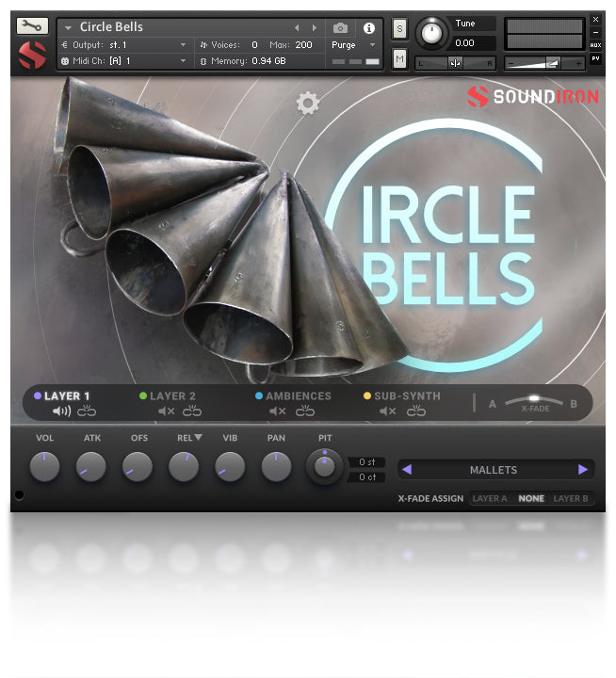Open the gear settings icon
Viewport: 616px width, 678px height.
(308, 104)
